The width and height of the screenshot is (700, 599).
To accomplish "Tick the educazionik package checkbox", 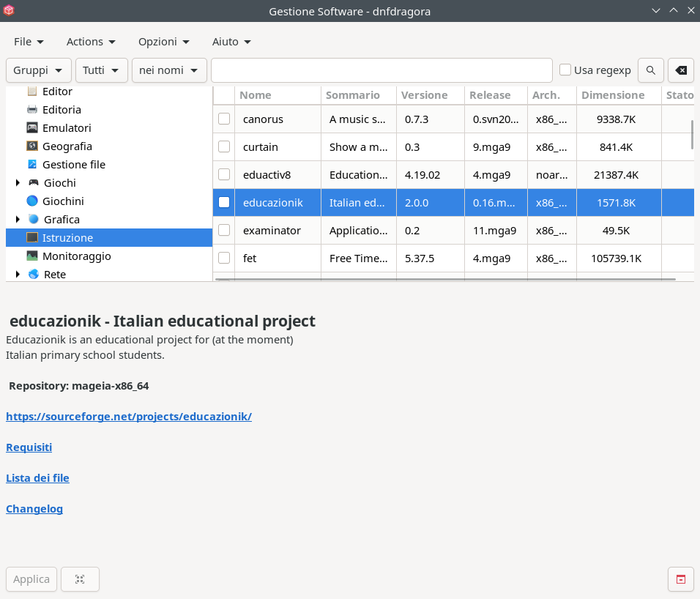I will point(224,202).
